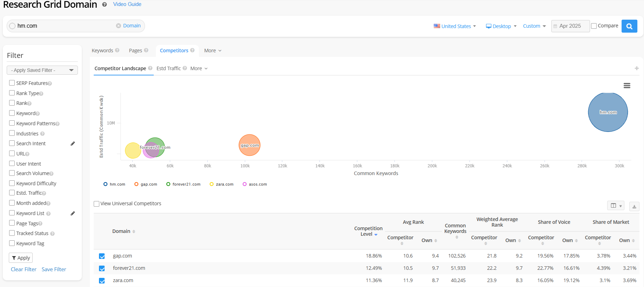The width and height of the screenshot is (644, 287).
Task: Click the Apr 2025 date field
Action: tap(570, 26)
